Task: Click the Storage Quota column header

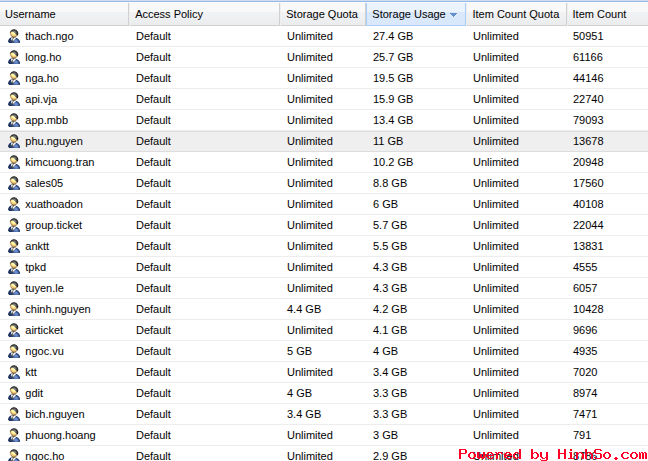Action: [321, 15]
